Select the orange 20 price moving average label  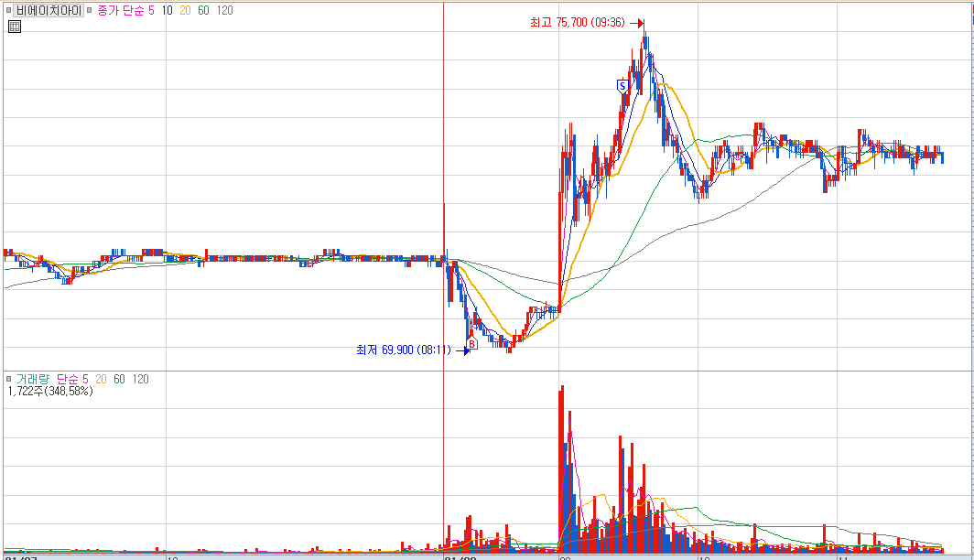coord(185,11)
